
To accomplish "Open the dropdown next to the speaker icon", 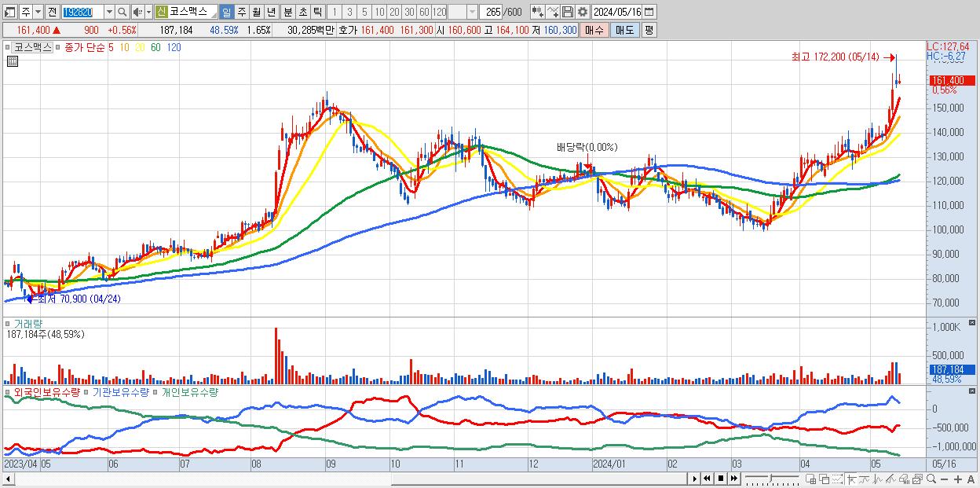I will [x=148, y=13].
